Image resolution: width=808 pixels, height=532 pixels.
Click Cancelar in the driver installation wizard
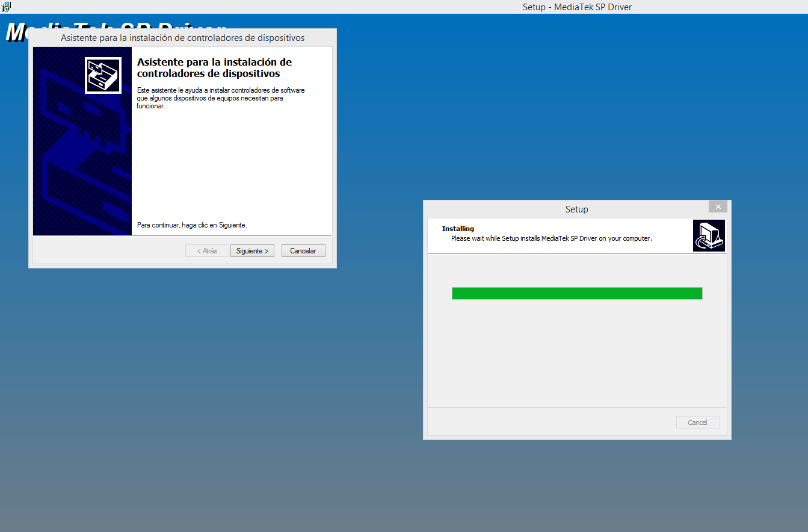tap(303, 251)
